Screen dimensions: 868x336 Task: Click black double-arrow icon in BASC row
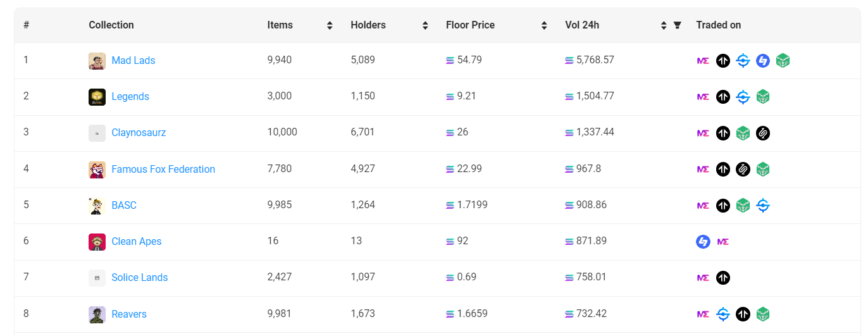point(723,206)
